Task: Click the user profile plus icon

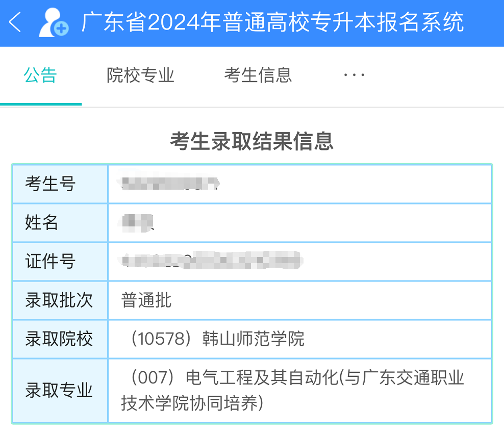Action: 54,23
